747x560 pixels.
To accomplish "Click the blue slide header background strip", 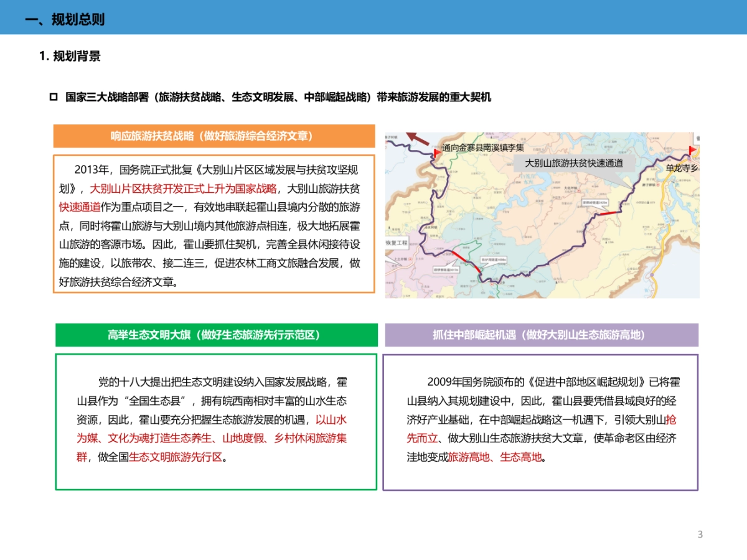I will tap(374, 19).
